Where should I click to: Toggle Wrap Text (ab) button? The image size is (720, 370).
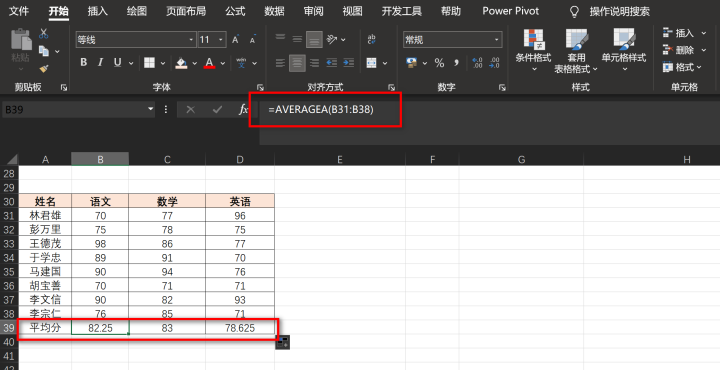click(371, 40)
